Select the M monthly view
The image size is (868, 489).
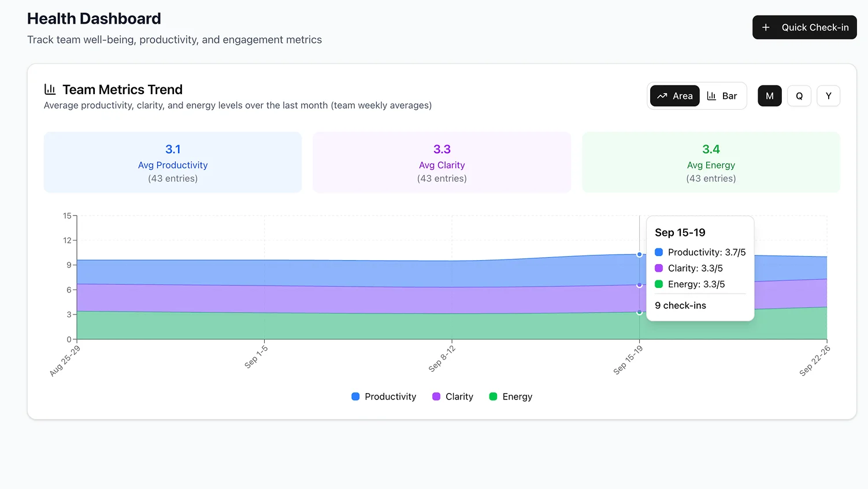click(769, 96)
